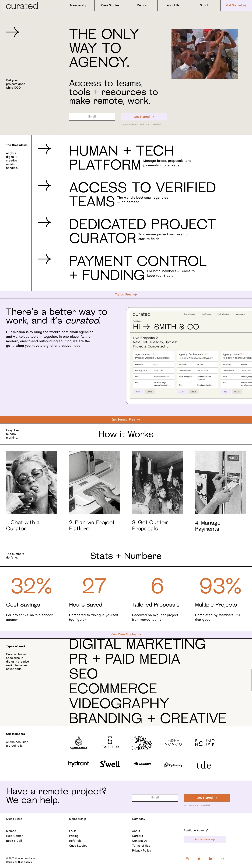252x868 pixels.
Task: Click the Nice People design credit
Action: pos(19,862)
